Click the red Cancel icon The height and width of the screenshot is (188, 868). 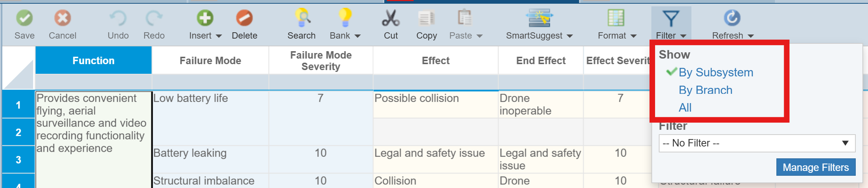click(x=62, y=18)
